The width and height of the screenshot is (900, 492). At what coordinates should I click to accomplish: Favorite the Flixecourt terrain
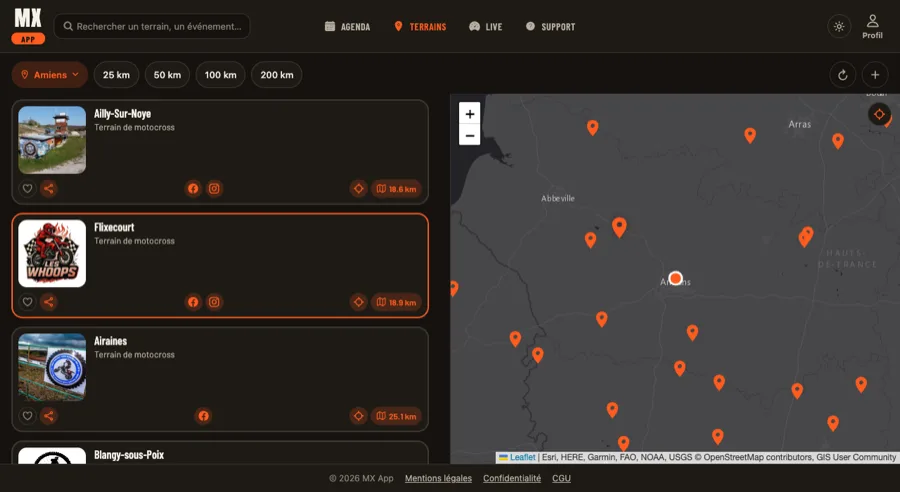27,302
